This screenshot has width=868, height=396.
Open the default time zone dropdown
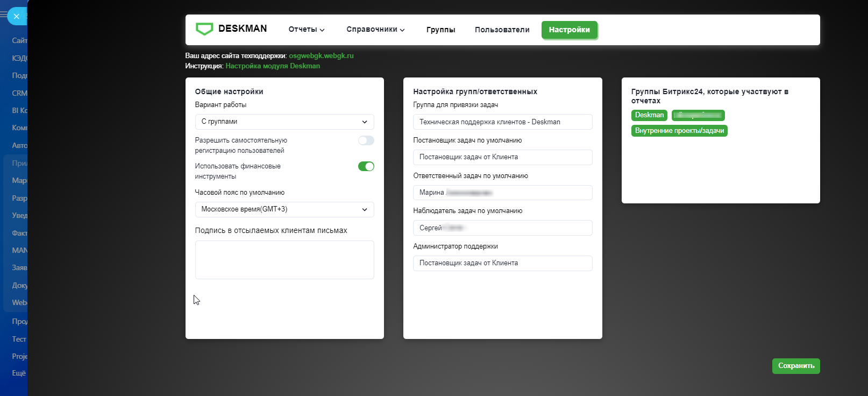pos(284,209)
